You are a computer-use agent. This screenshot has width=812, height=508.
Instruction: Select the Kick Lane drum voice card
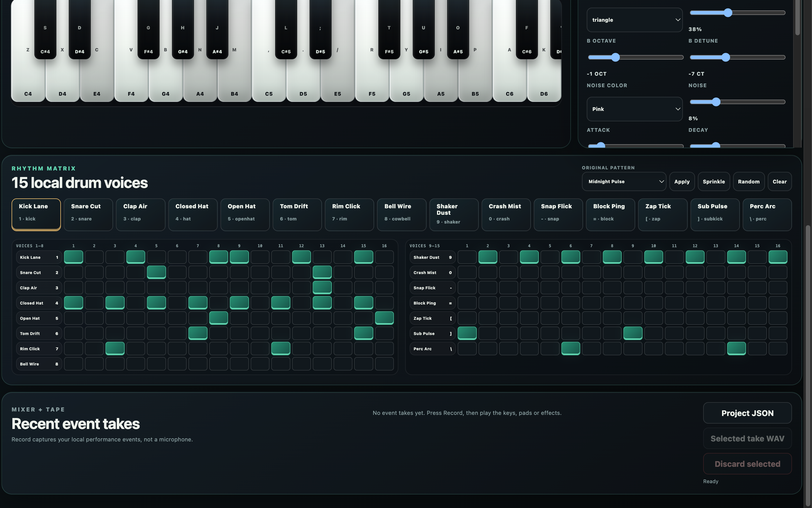pos(36,214)
